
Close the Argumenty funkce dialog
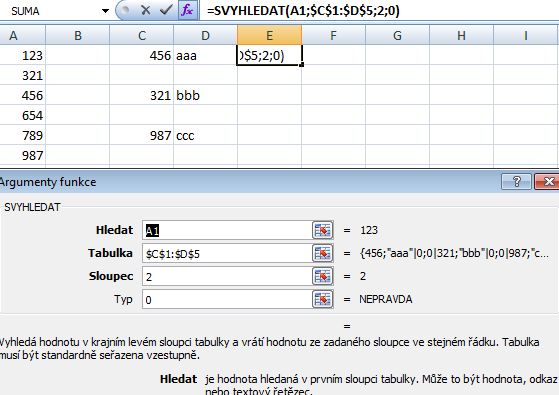(547, 182)
